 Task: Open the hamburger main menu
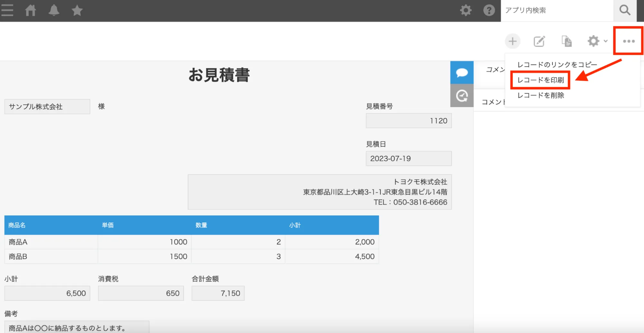pos(7,10)
